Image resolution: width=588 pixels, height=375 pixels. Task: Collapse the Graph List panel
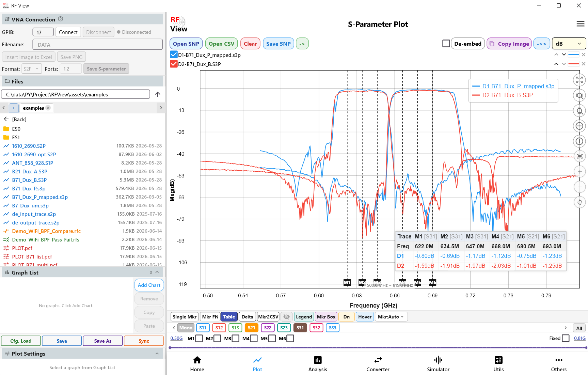[157, 272]
